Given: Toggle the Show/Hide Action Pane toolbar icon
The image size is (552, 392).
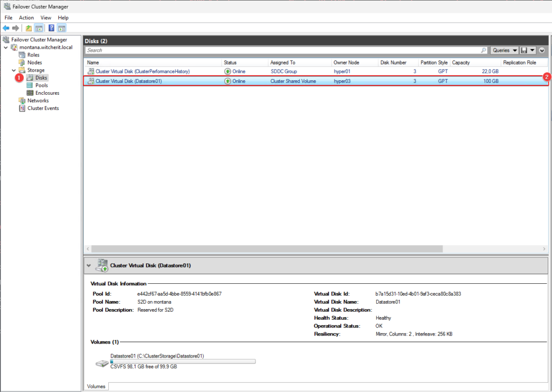Looking at the screenshot, I should (x=62, y=28).
